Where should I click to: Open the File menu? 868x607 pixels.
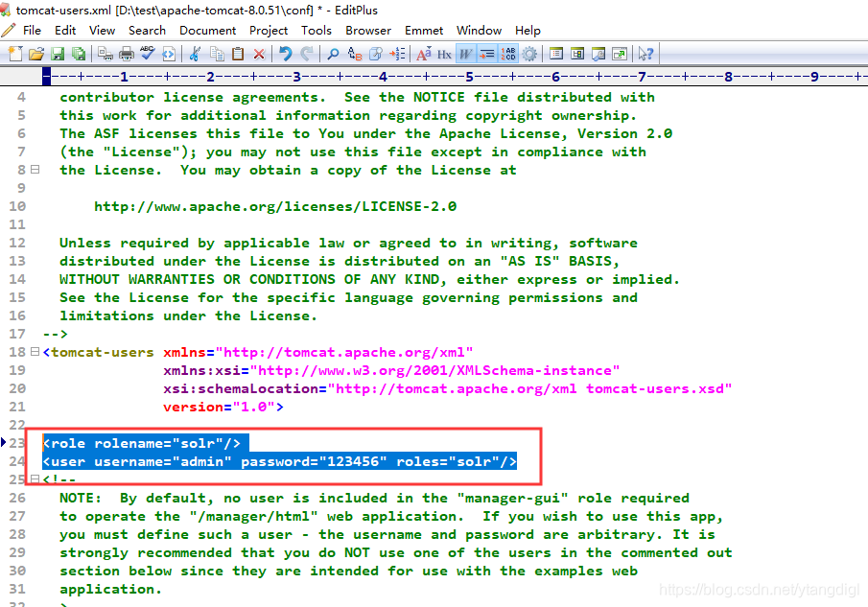coord(32,31)
